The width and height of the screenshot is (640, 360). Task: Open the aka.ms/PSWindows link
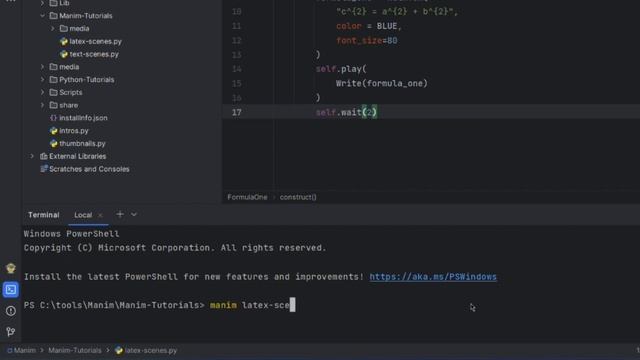(433, 277)
